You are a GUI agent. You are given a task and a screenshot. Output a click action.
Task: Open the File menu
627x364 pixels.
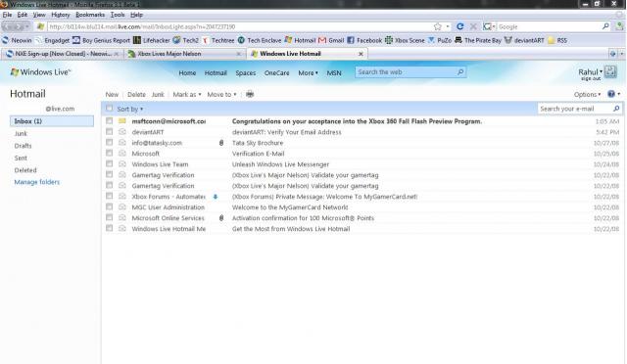pos(7,15)
